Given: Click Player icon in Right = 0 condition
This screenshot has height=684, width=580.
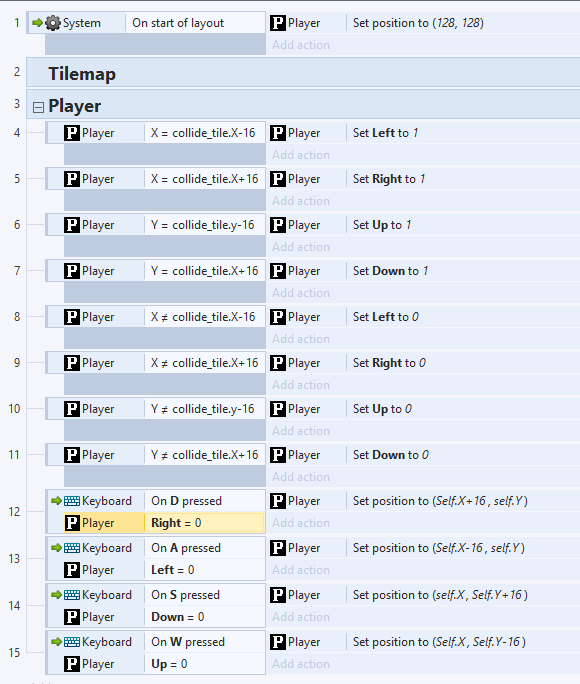Looking at the screenshot, I should (x=72, y=523).
